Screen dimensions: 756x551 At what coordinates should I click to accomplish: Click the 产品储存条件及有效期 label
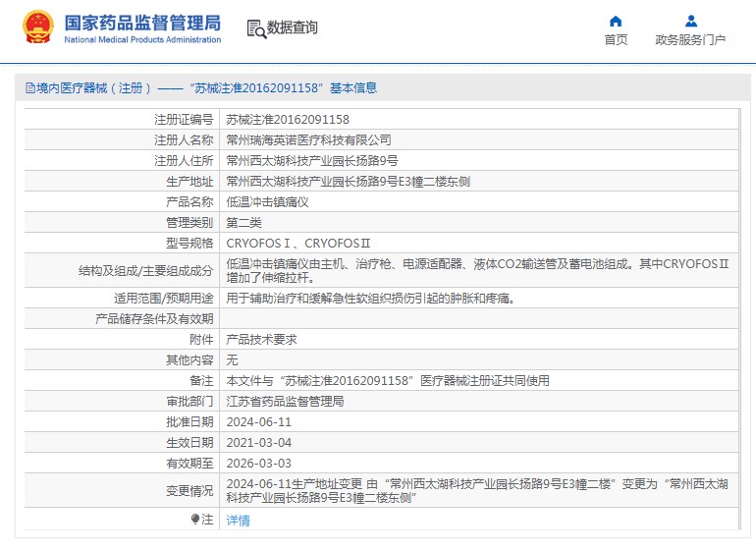click(x=154, y=319)
